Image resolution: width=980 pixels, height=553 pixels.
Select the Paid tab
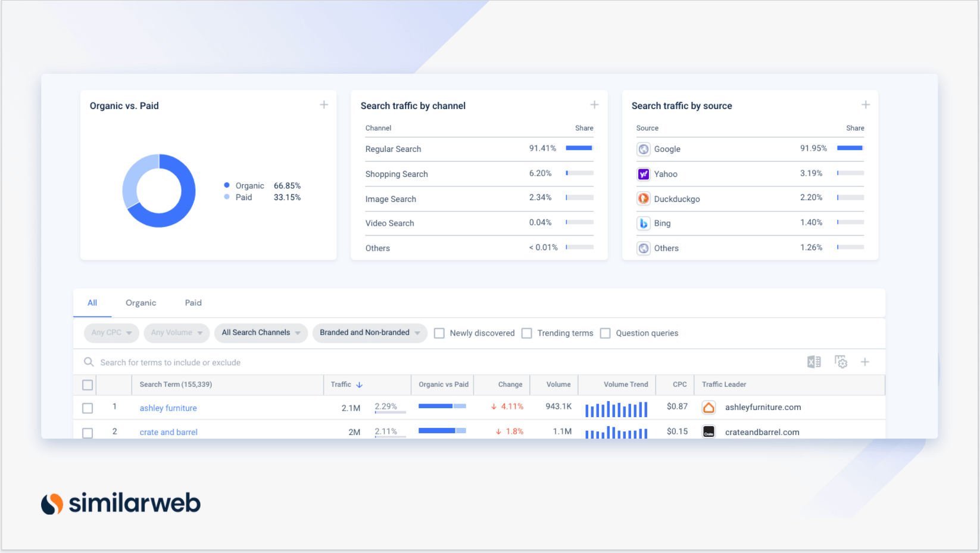[x=192, y=303]
